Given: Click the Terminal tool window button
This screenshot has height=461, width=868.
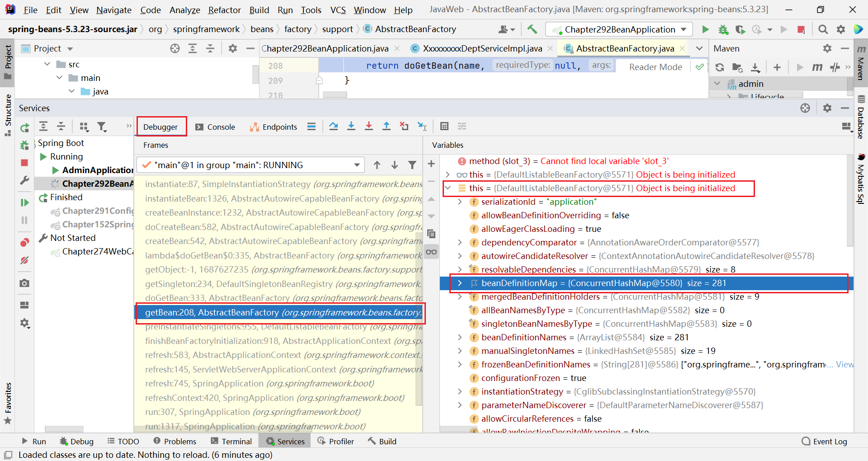Looking at the screenshot, I should pos(231,442).
